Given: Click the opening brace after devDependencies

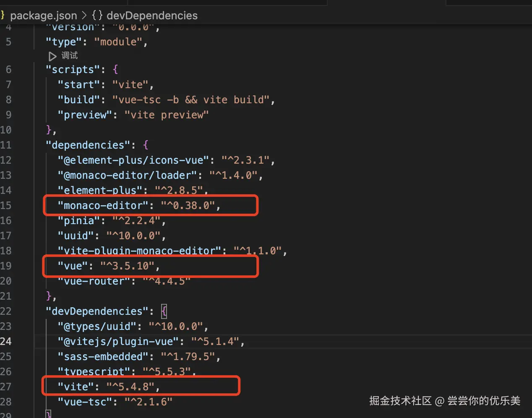Looking at the screenshot, I should pyautogui.click(x=164, y=311).
